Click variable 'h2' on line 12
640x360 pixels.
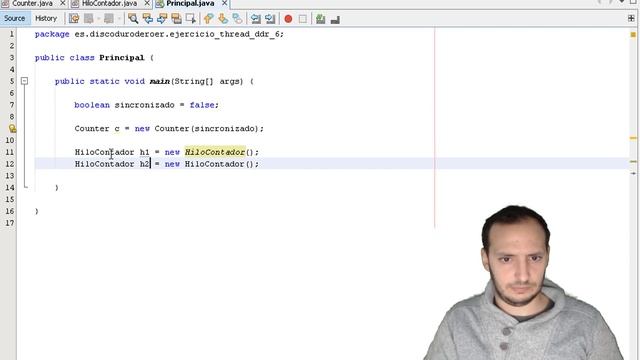pos(144,164)
